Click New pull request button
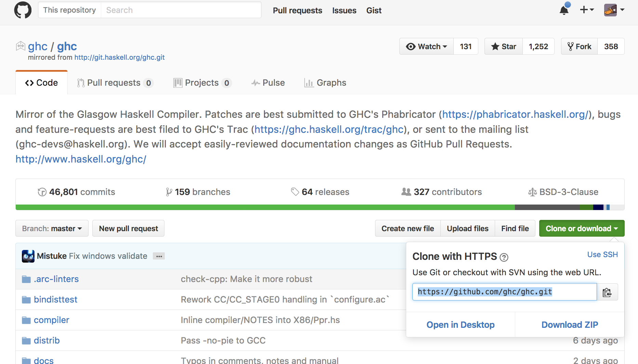Image resolution: width=638 pixels, height=364 pixels. point(129,228)
